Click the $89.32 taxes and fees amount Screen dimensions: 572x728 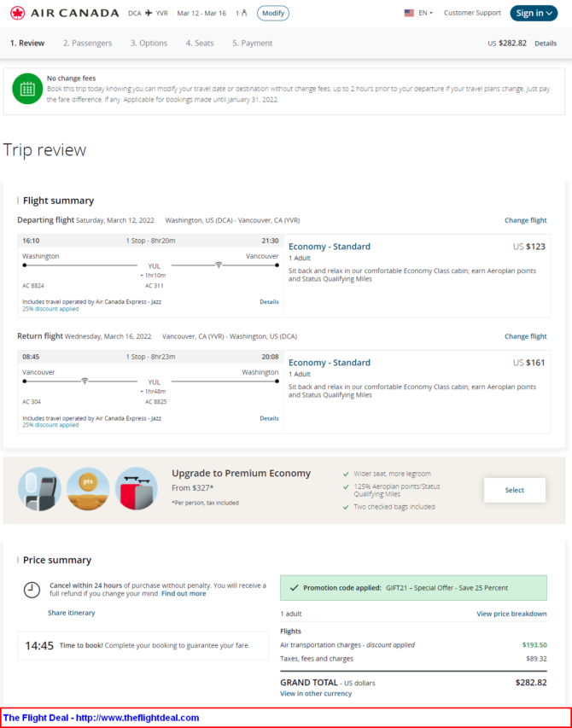(x=536, y=659)
